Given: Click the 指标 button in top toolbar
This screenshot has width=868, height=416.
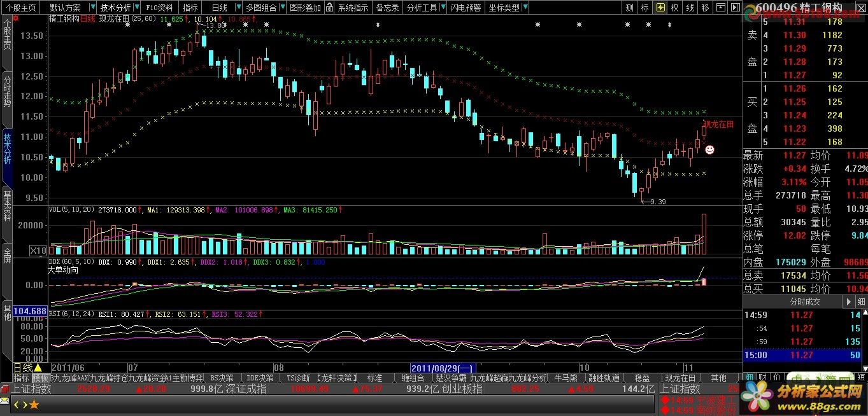Looking at the screenshot, I should pyautogui.click(x=190, y=8).
